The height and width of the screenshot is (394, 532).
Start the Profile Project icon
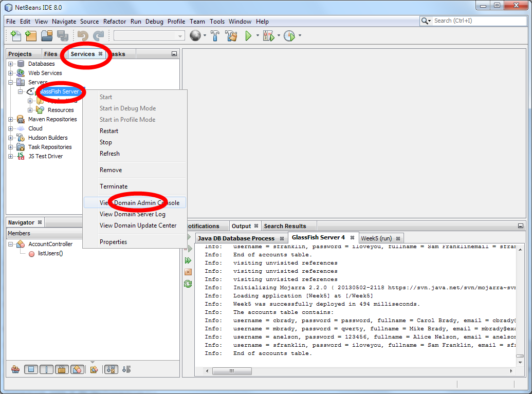click(289, 36)
